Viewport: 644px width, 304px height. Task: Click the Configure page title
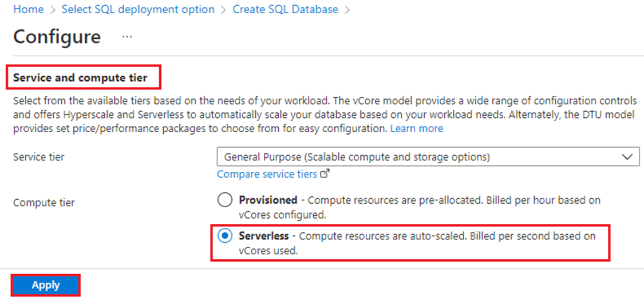pyautogui.click(x=57, y=37)
